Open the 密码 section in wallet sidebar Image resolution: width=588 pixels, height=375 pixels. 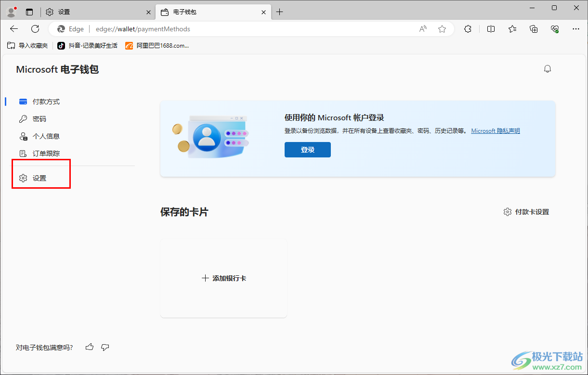coord(41,119)
